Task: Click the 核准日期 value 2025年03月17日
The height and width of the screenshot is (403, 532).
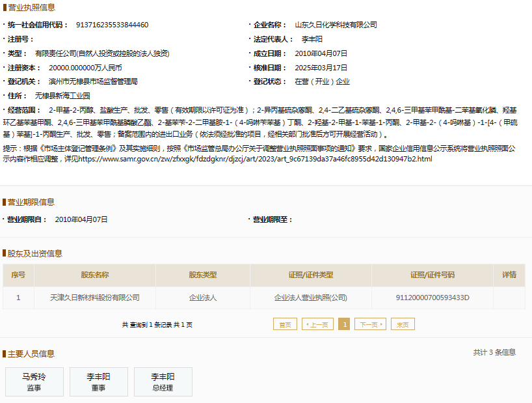Action: click(x=321, y=68)
